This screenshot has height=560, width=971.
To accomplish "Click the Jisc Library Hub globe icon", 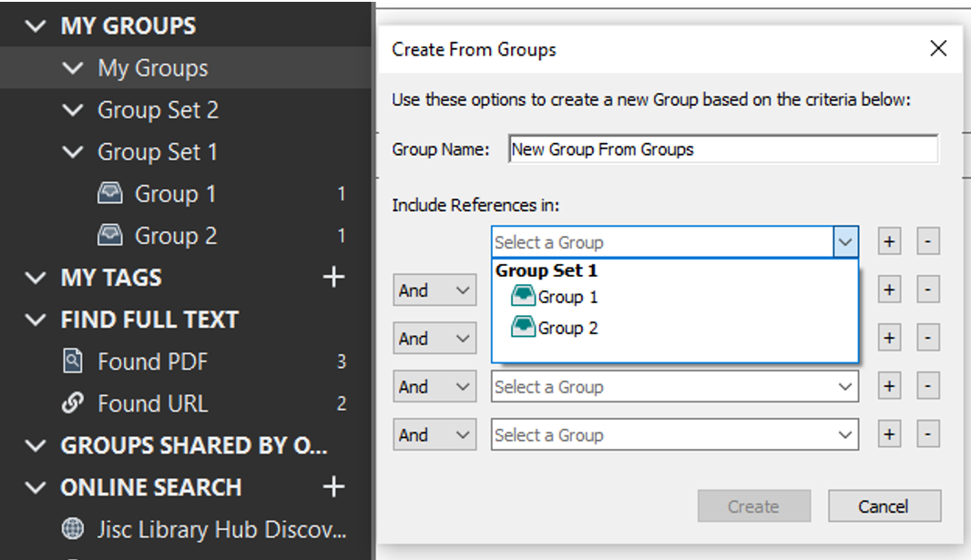I will click(73, 529).
